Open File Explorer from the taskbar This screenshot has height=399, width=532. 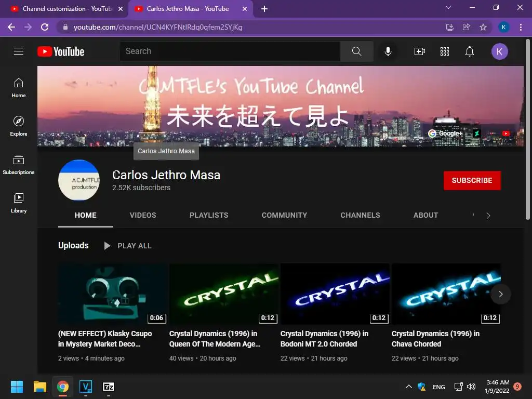(39, 387)
